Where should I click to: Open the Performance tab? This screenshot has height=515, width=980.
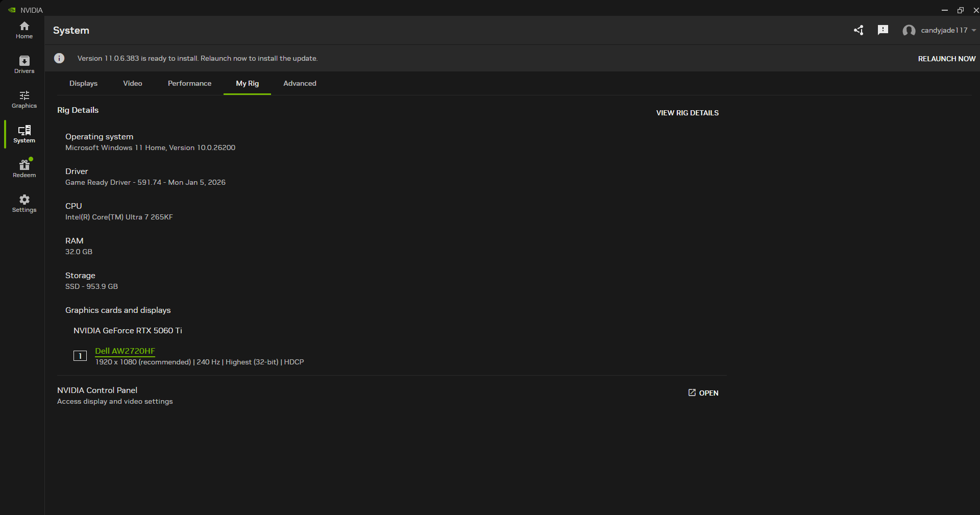[x=189, y=83]
